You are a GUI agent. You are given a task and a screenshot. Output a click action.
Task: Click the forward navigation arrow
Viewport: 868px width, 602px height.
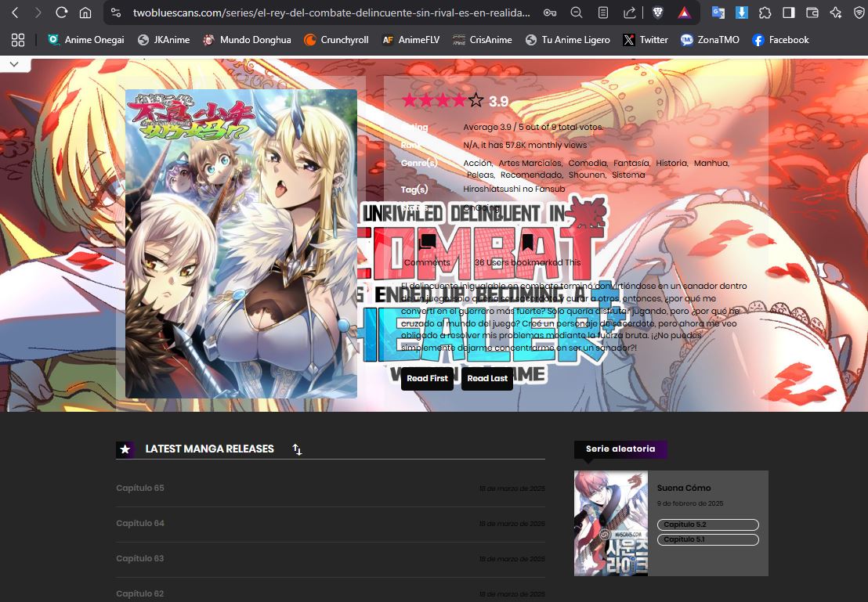pyautogui.click(x=38, y=13)
